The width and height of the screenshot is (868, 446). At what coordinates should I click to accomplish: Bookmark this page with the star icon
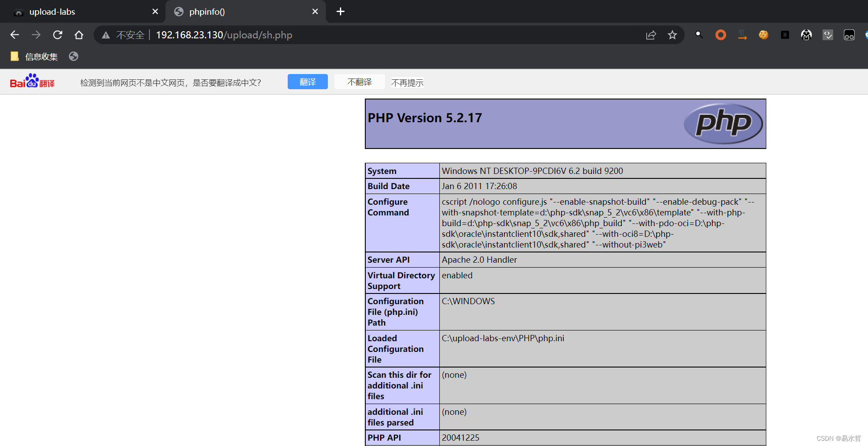click(x=673, y=35)
